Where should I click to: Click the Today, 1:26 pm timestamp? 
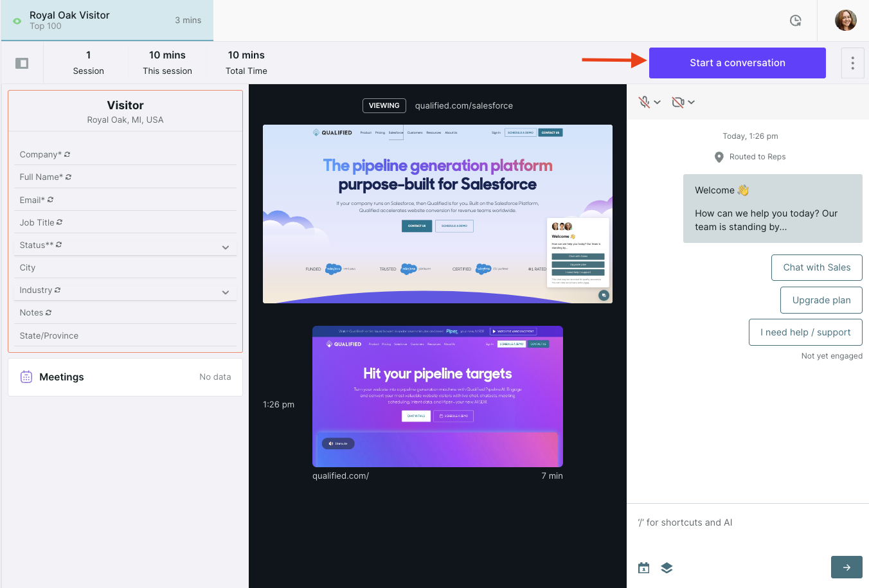[750, 136]
